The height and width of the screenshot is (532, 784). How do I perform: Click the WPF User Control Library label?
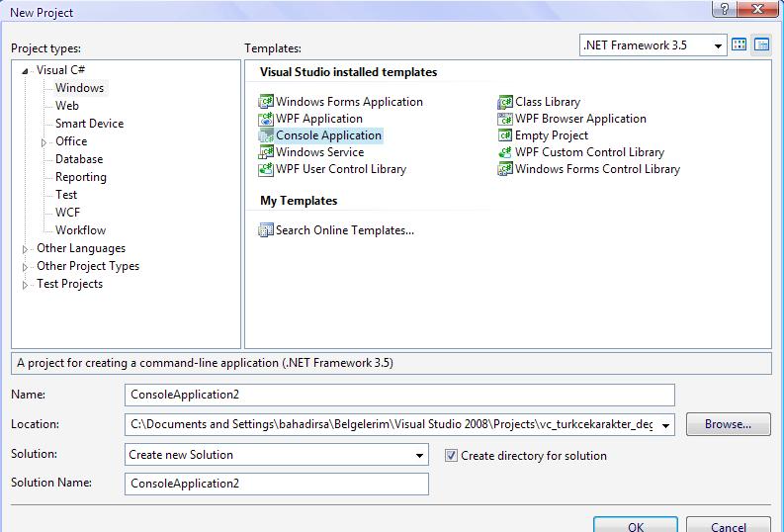coord(341,169)
